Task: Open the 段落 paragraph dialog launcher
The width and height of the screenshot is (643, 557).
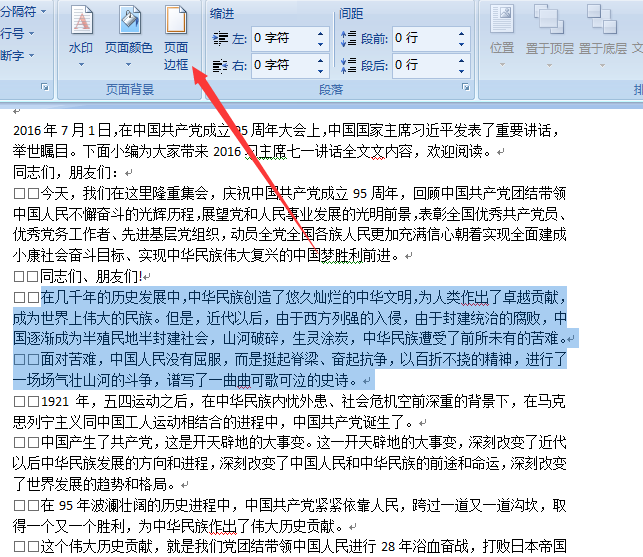Action: 465,87
